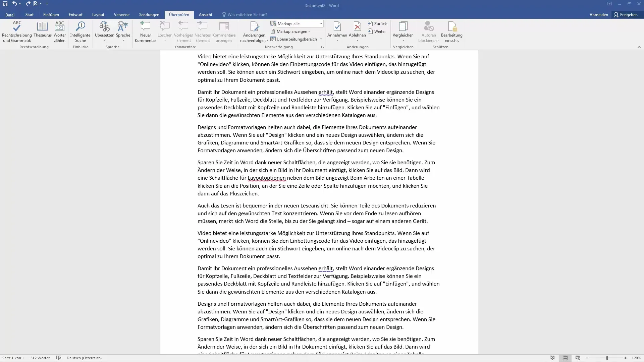Click the Übersetzen translate icon
The height and width of the screenshot is (362, 644).
(x=104, y=26)
